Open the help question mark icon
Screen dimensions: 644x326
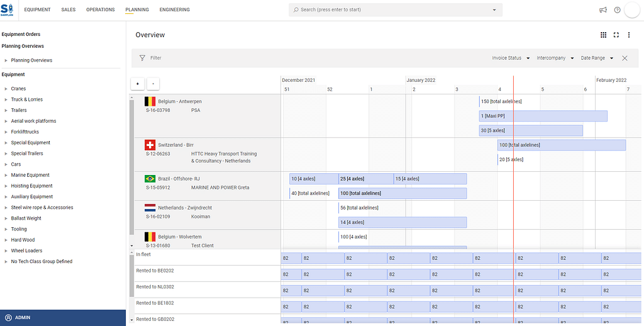pyautogui.click(x=617, y=10)
